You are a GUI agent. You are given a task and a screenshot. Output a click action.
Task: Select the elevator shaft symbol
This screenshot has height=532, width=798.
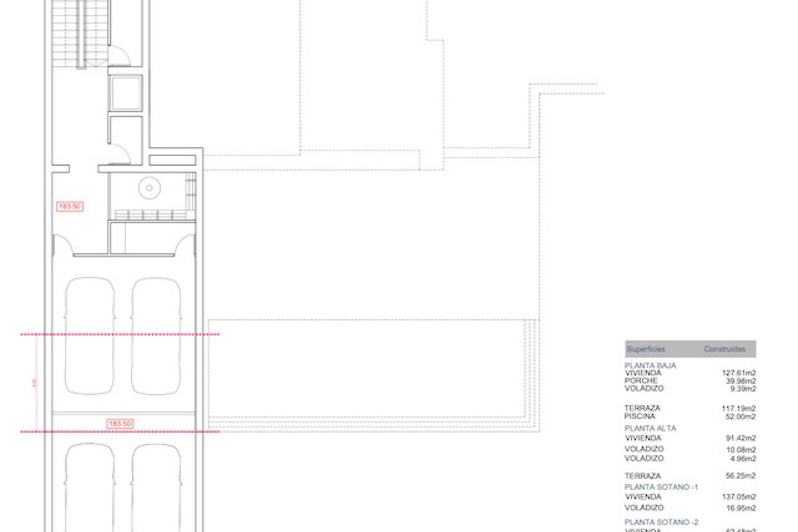click(x=125, y=94)
